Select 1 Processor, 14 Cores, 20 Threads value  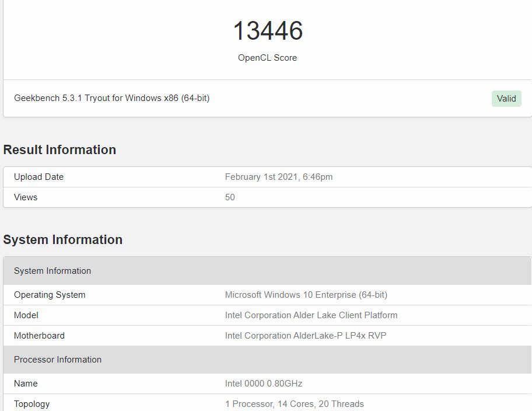pyautogui.click(x=295, y=404)
